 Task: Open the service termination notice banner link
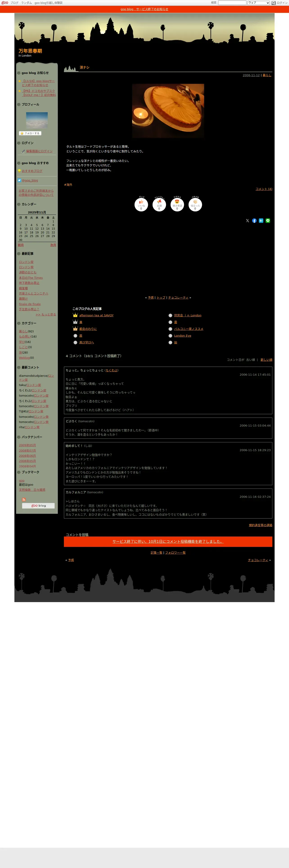144,9
